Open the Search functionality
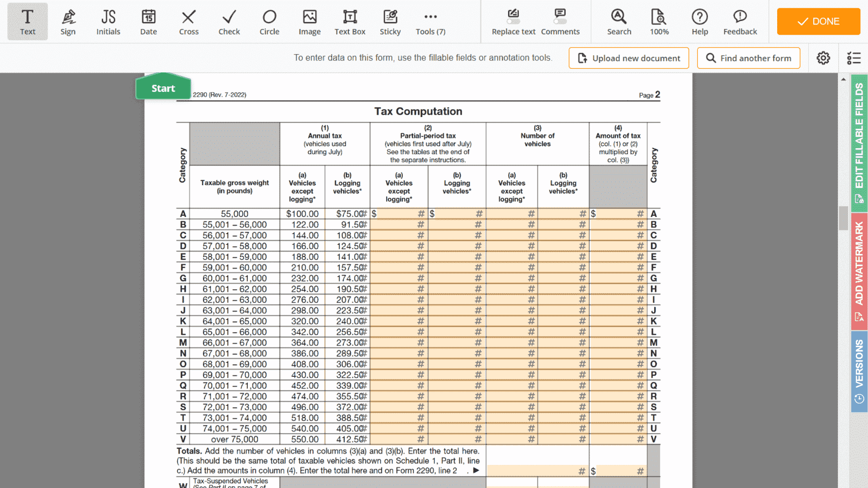This screenshot has height=488, width=868. [x=618, y=21]
